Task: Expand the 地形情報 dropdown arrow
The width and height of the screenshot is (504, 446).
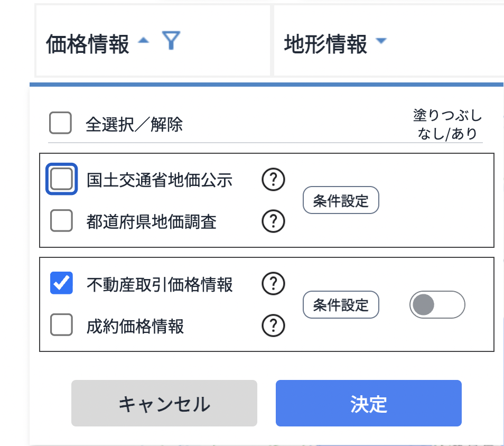Action: pos(381,41)
